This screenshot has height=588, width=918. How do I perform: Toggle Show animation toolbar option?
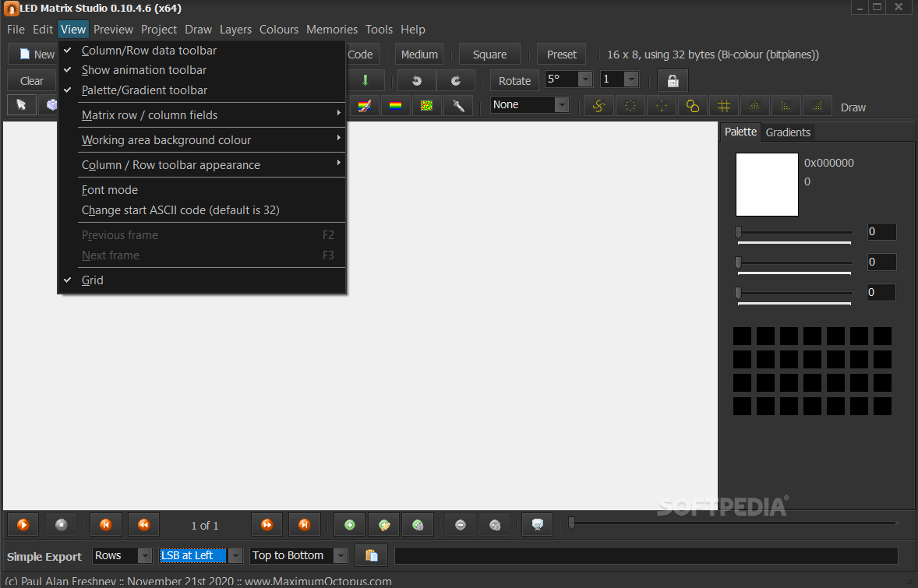(201, 70)
